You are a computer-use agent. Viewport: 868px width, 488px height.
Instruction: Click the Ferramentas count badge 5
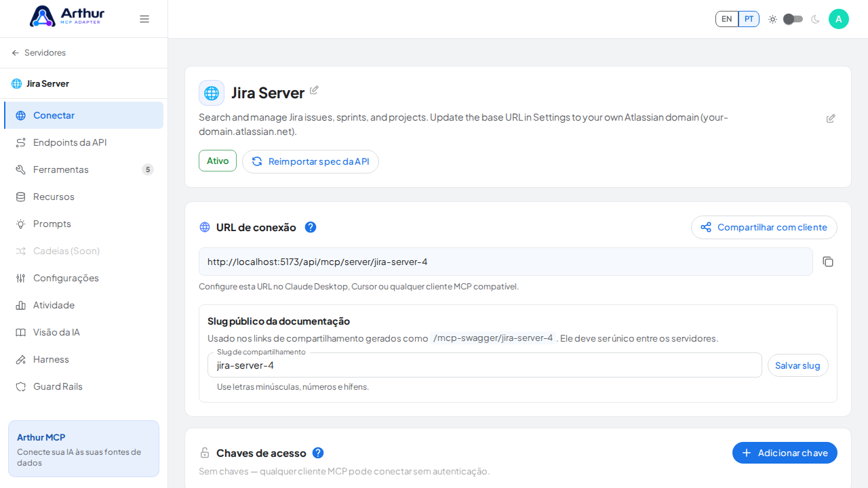click(148, 169)
